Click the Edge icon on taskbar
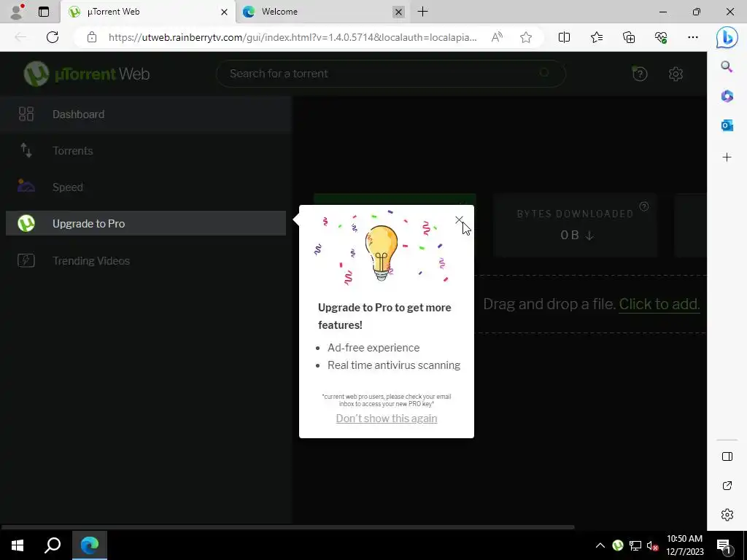 tap(90, 545)
